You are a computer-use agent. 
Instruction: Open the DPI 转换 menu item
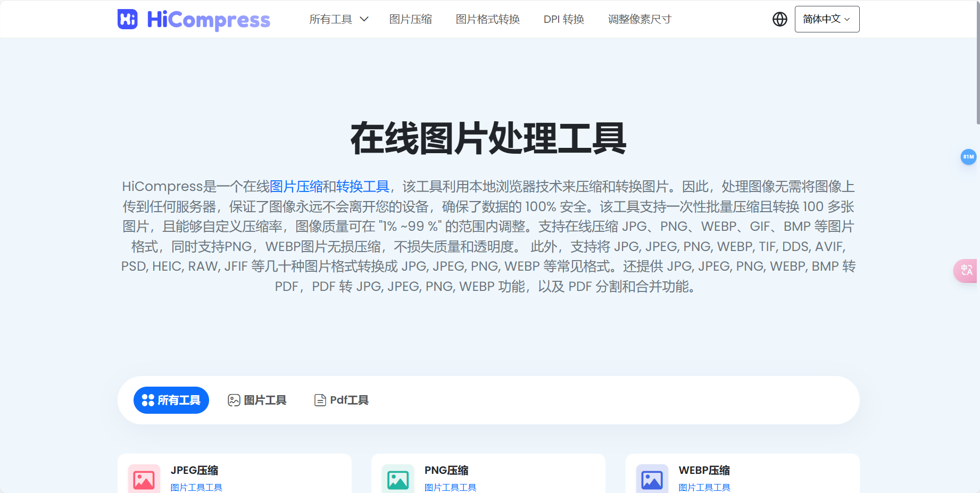[x=563, y=19]
